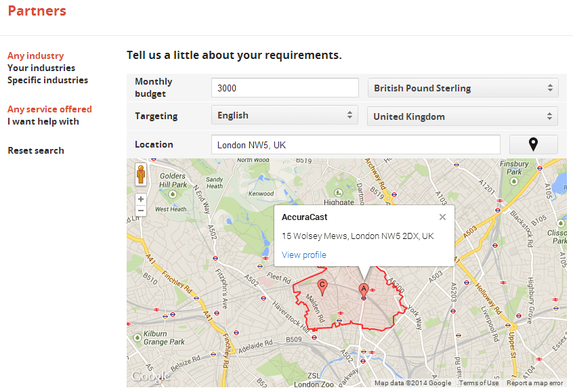This screenshot has height=392, width=573.
Task: Select the Any industry filter
Action: pos(36,56)
